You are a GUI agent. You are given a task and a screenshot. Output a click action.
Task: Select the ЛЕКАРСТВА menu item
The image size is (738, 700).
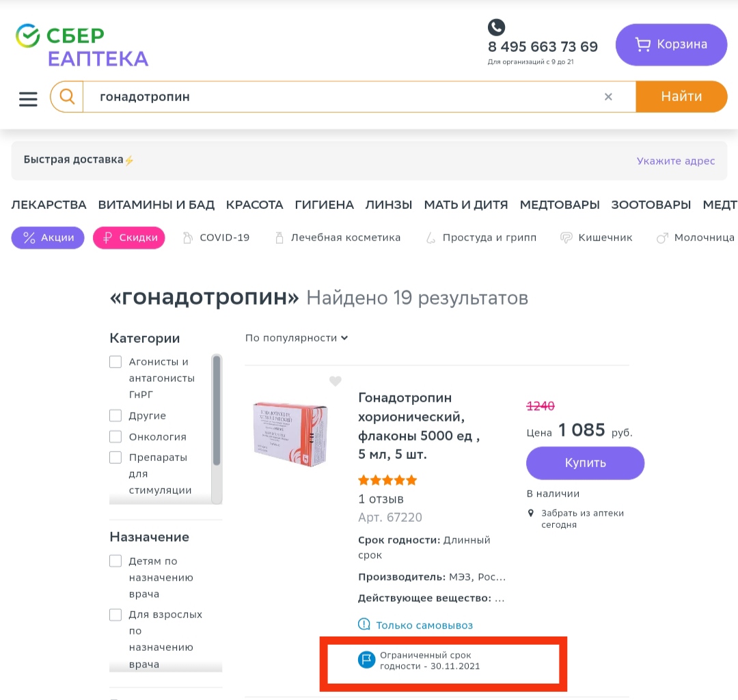point(49,204)
